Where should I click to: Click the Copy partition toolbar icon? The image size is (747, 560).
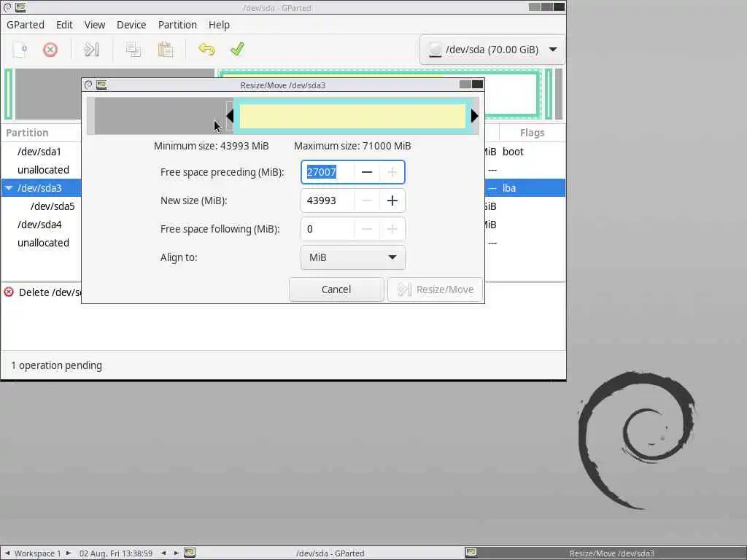click(133, 50)
